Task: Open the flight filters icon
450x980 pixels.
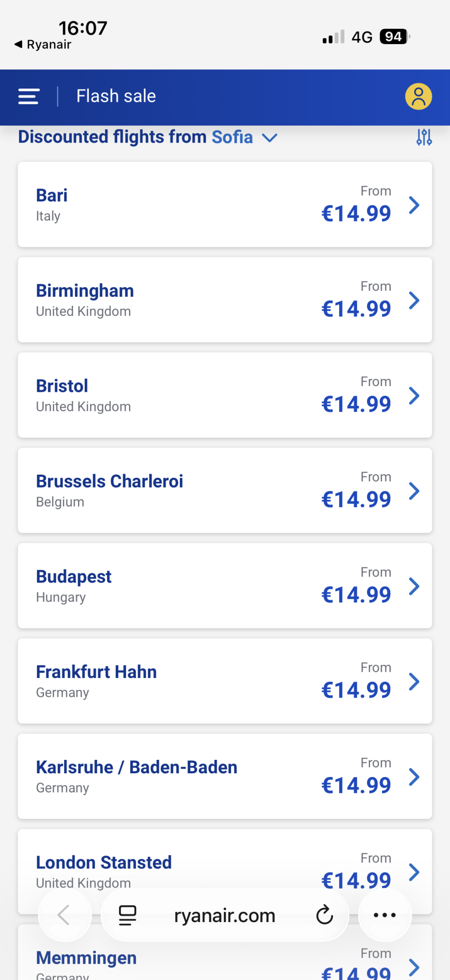Action: pyautogui.click(x=424, y=137)
